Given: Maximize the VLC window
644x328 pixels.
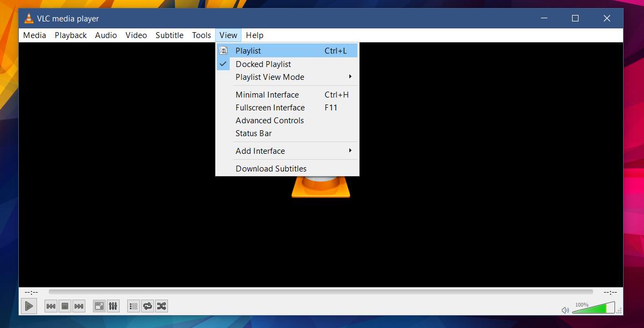Looking at the screenshot, I should coord(575,18).
